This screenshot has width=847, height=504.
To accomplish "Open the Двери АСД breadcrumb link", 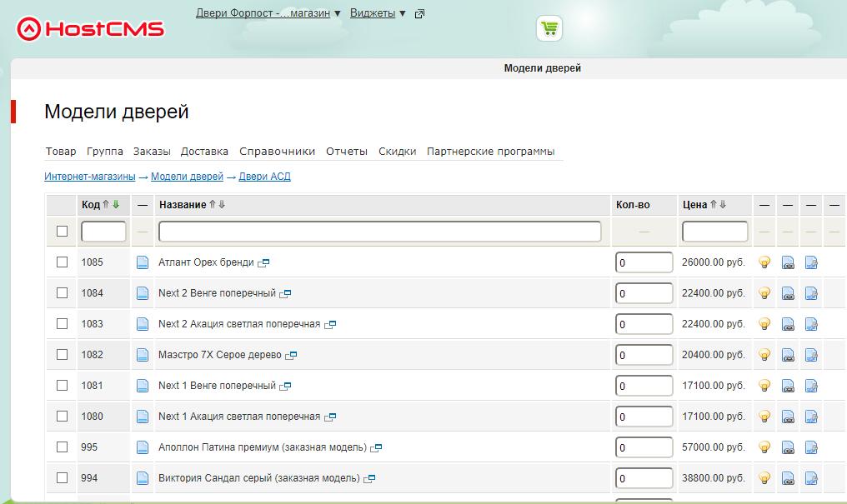I will pos(265,177).
